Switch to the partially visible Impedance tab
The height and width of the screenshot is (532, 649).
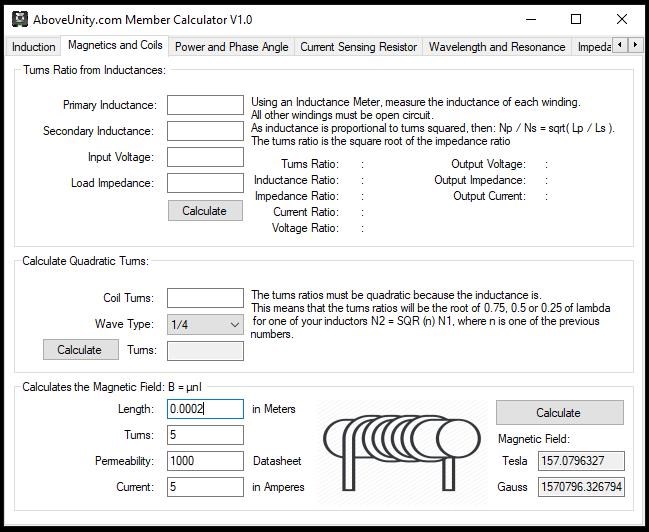pos(593,47)
